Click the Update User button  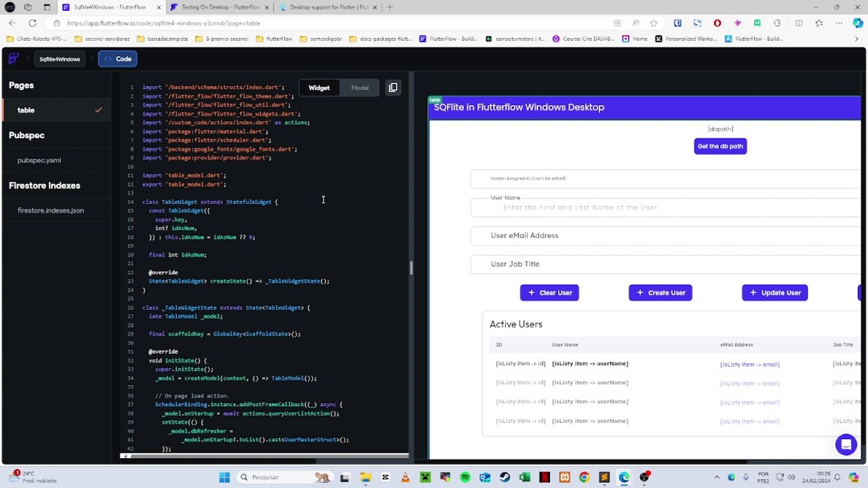point(774,292)
